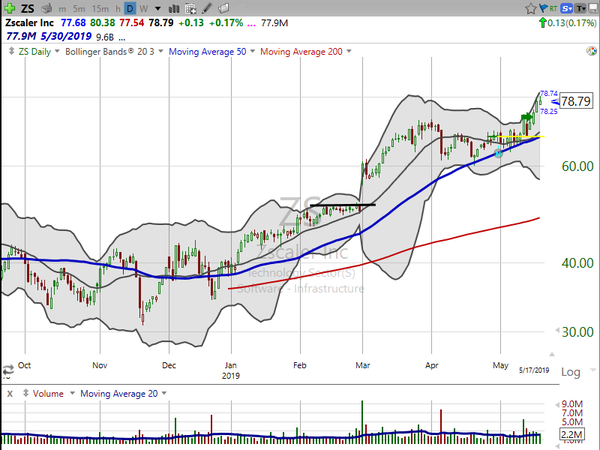Screen dimensions: 600x450
Task: Click the bar chart style icon
Action: [174, 8]
